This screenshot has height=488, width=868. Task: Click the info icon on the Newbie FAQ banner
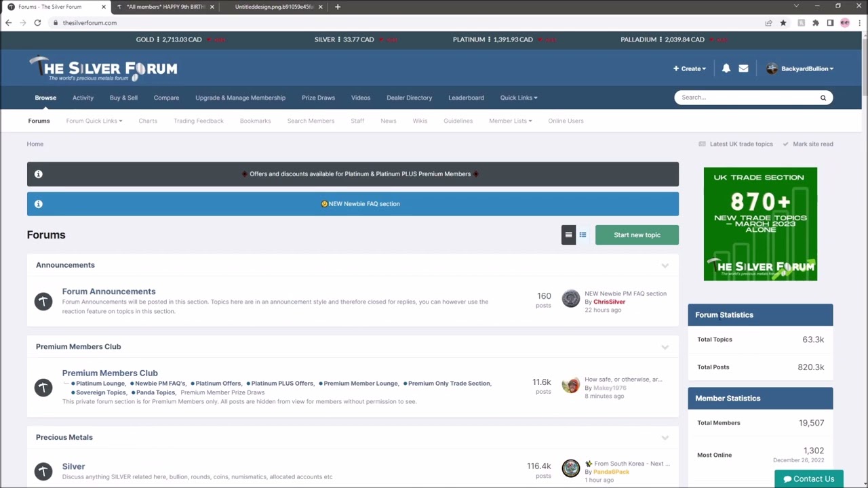pyautogui.click(x=39, y=204)
